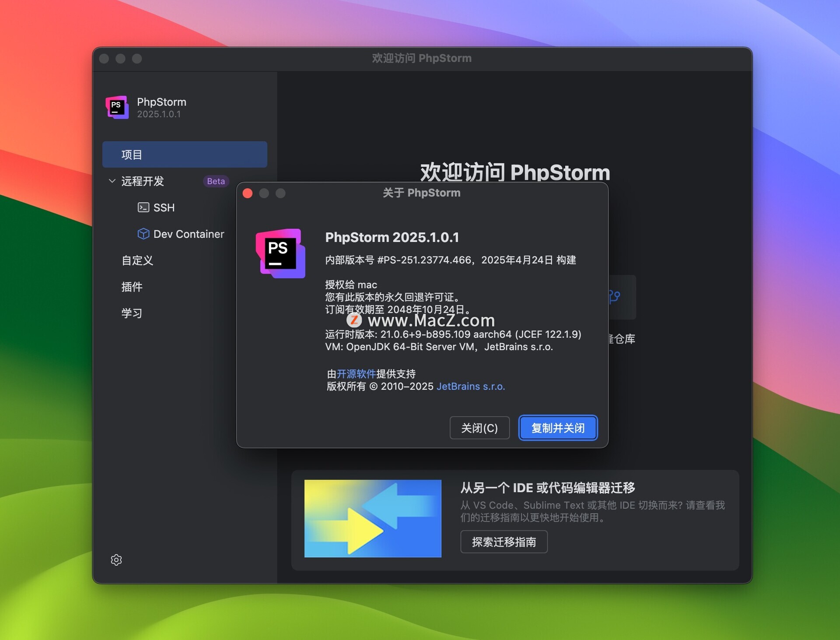The width and height of the screenshot is (840, 640).
Task: Select Dev Container entry
Action: [x=189, y=234]
